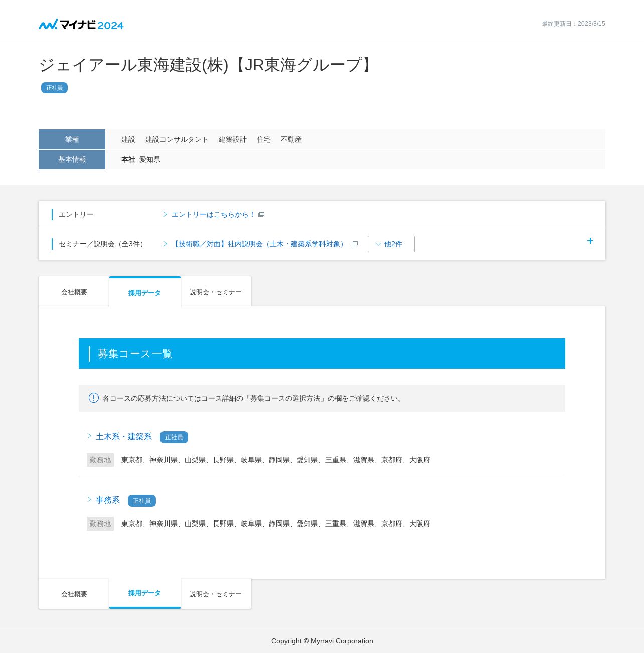Switch to top 会社概要 tab
The width and height of the screenshot is (644, 653).
pyautogui.click(x=74, y=292)
